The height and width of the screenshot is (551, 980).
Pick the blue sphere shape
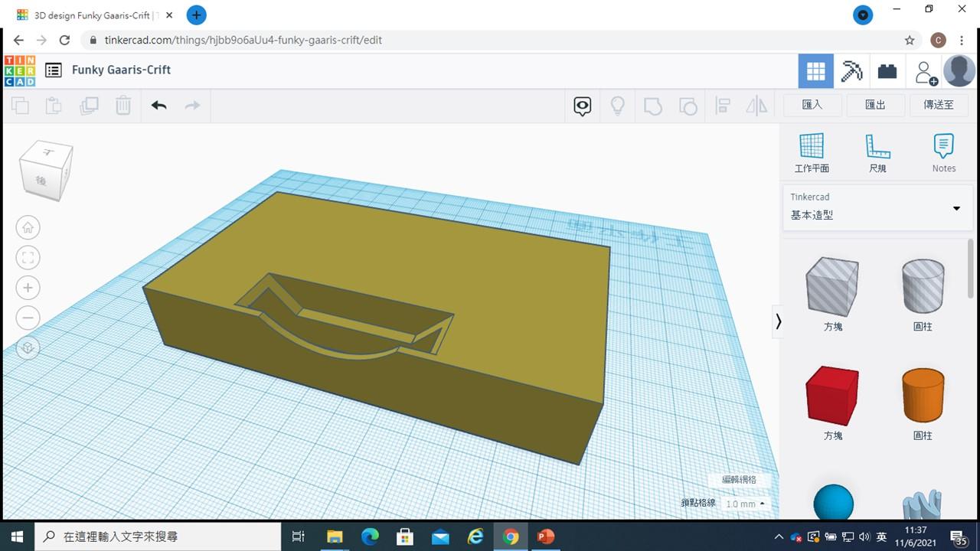coord(833,502)
